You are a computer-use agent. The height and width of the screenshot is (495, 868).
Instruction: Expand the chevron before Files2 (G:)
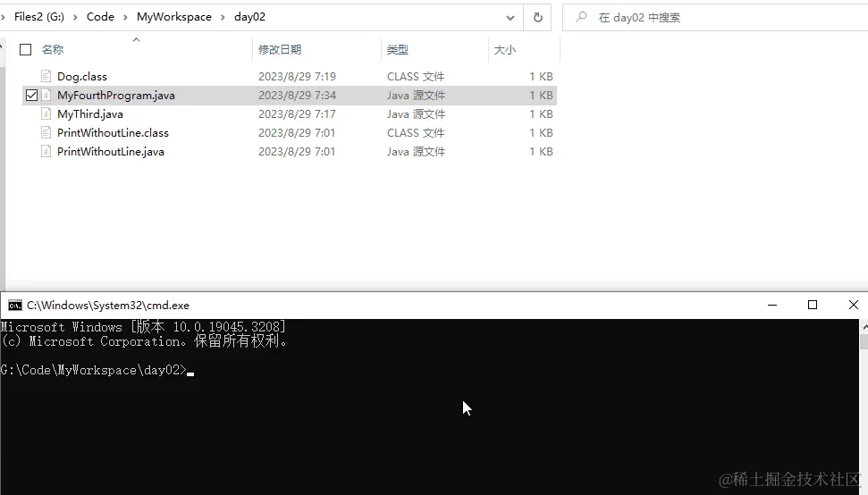click(3, 17)
